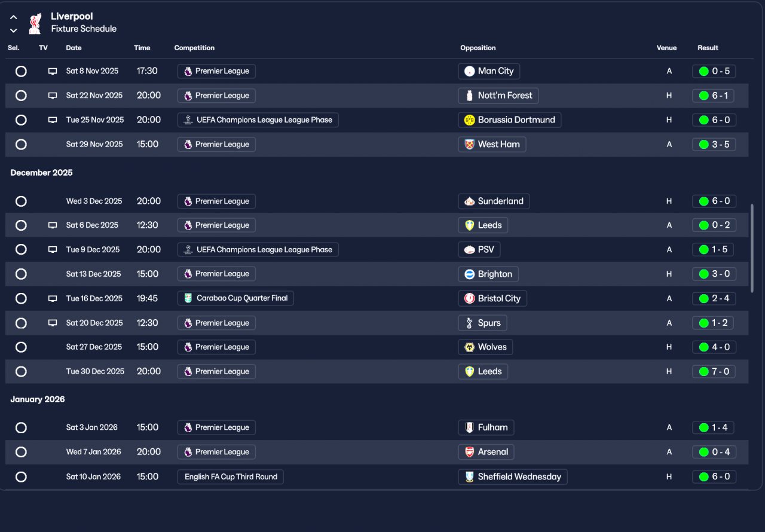Open the 7 - 0 result against Leeds
This screenshot has width=765, height=532.
[714, 372]
